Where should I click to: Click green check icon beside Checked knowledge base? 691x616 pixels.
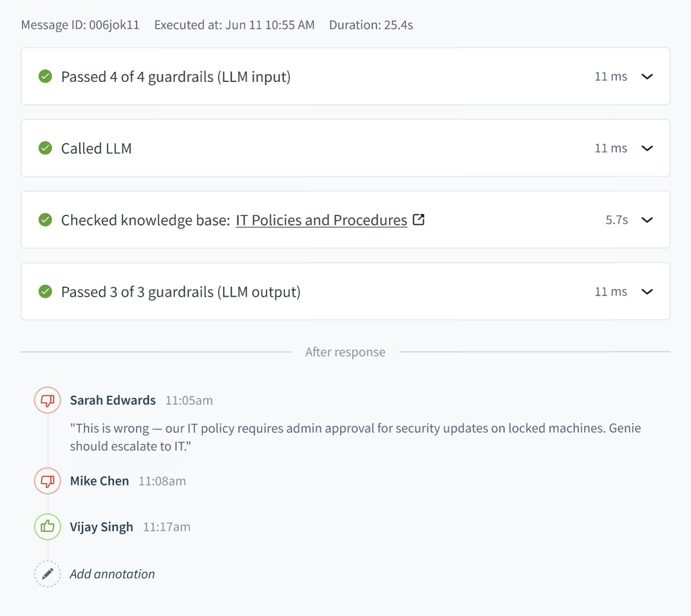[45, 220]
